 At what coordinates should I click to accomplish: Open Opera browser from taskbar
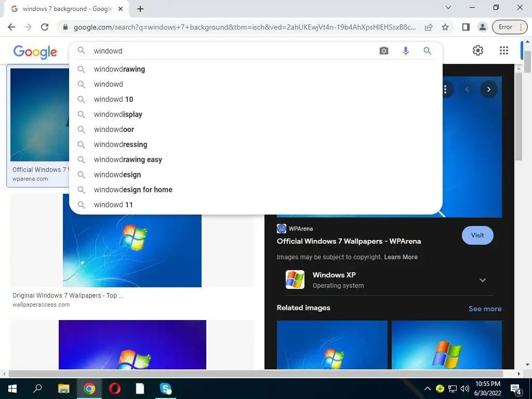pos(115,389)
